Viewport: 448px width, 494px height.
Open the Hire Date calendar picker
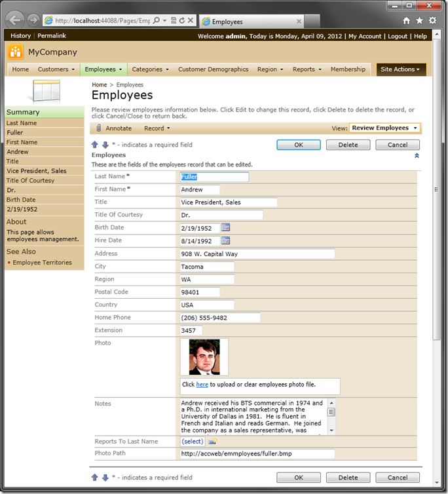click(x=225, y=240)
